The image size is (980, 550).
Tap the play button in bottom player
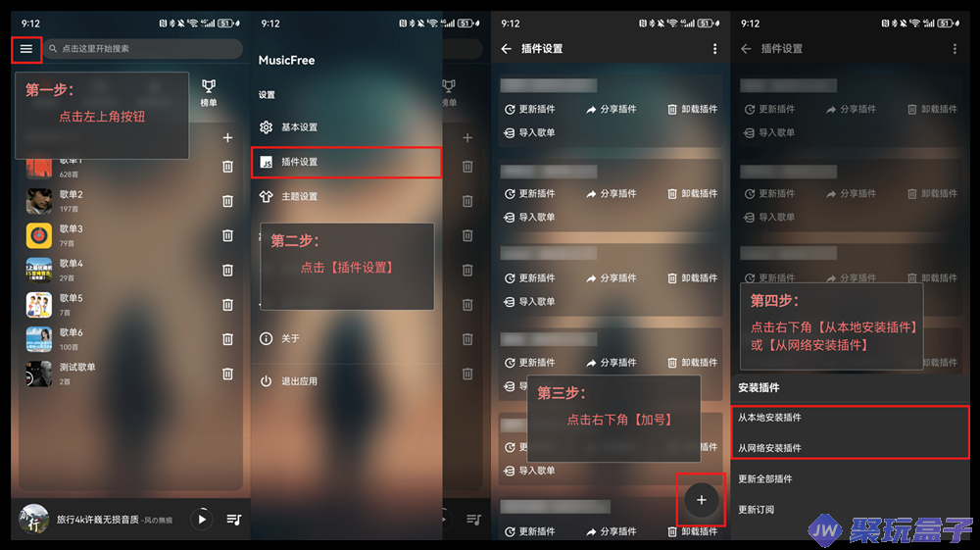(x=202, y=519)
